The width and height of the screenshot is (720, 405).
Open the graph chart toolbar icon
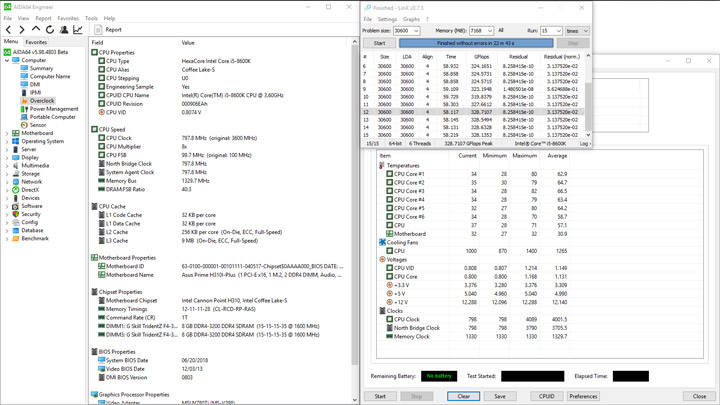click(x=78, y=30)
